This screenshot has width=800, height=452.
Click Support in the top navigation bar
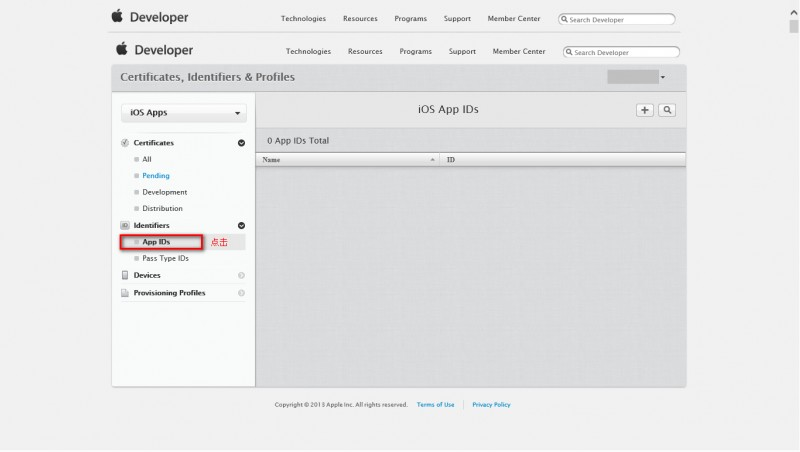click(x=457, y=18)
